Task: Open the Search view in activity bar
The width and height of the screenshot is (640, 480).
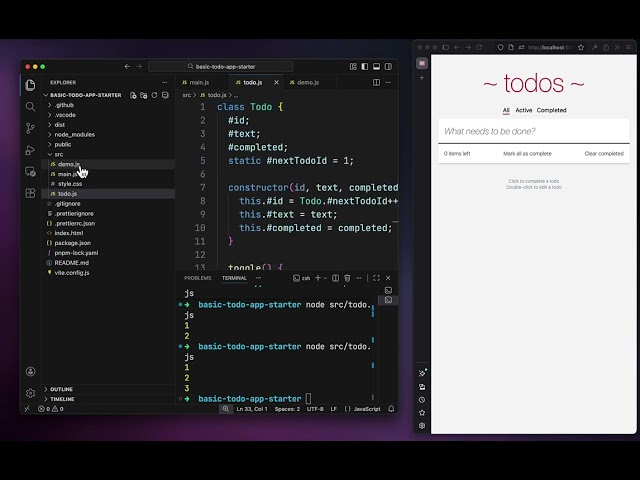Action: pos(30,106)
